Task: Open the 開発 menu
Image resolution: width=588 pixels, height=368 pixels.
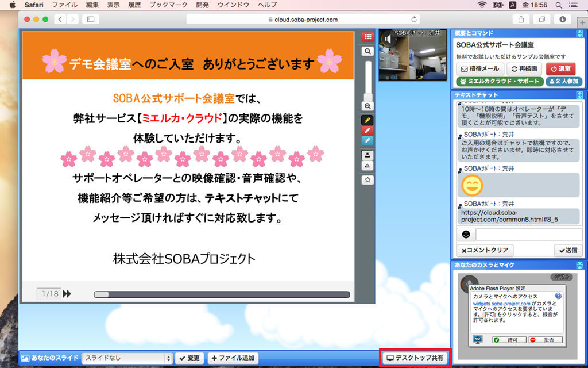Action: point(203,5)
